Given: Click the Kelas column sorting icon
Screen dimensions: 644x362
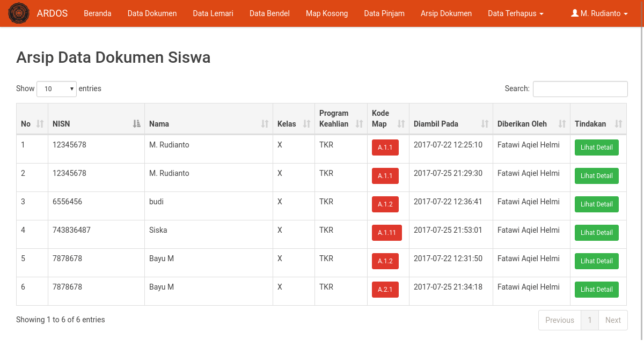Looking at the screenshot, I should point(307,124).
